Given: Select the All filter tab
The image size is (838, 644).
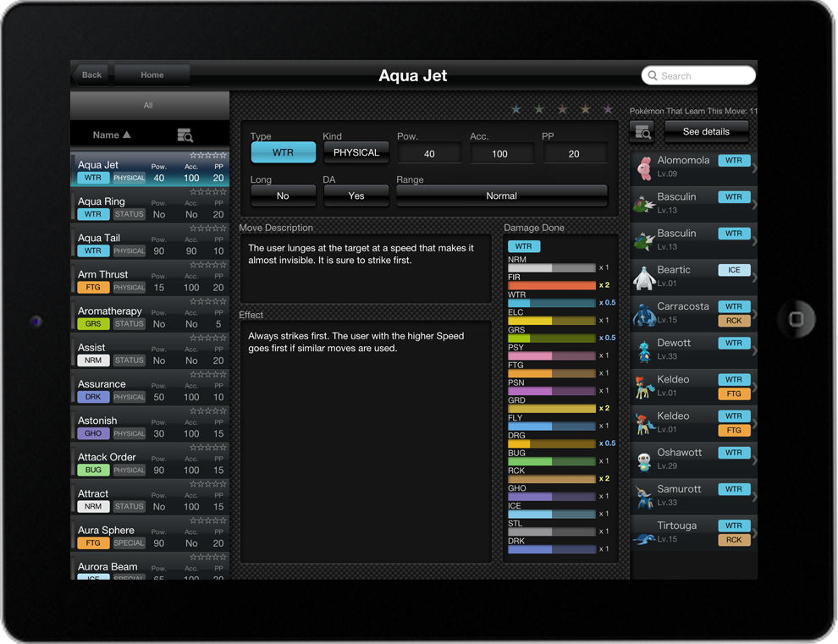Looking at the screenshot, I should 150,105.
